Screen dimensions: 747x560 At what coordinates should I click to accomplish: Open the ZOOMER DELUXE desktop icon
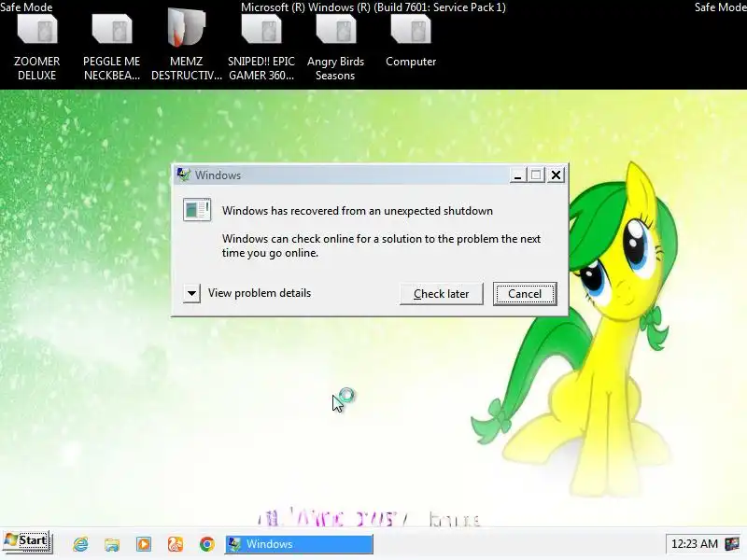tap(37, 47)
